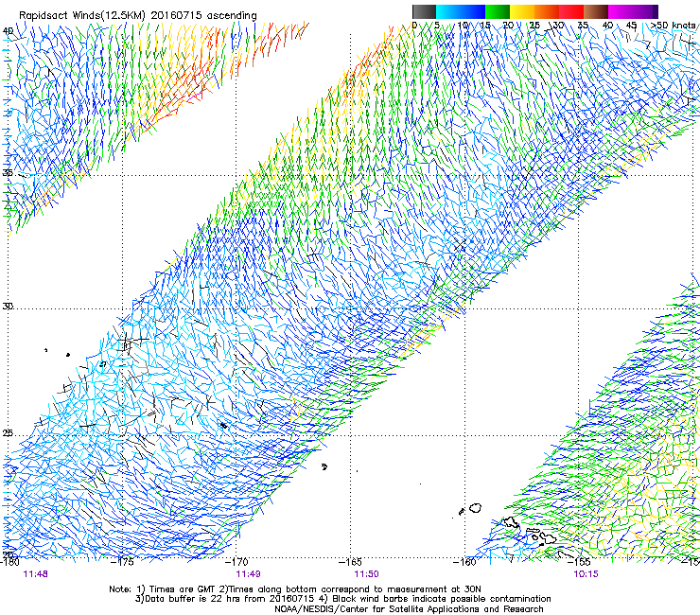Click the latitude label 30 on left axis
The image size is (700, 615).
pyautogui.click(x=8, y=307)
